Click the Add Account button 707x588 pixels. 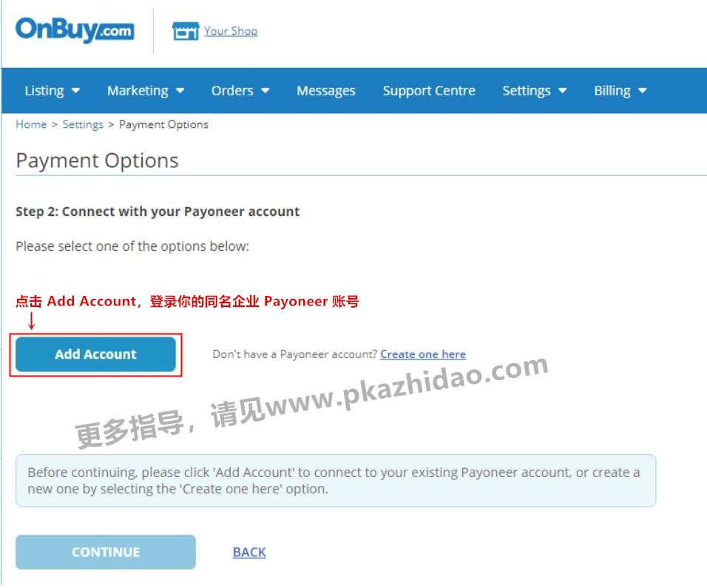click(x=95, y=354)
